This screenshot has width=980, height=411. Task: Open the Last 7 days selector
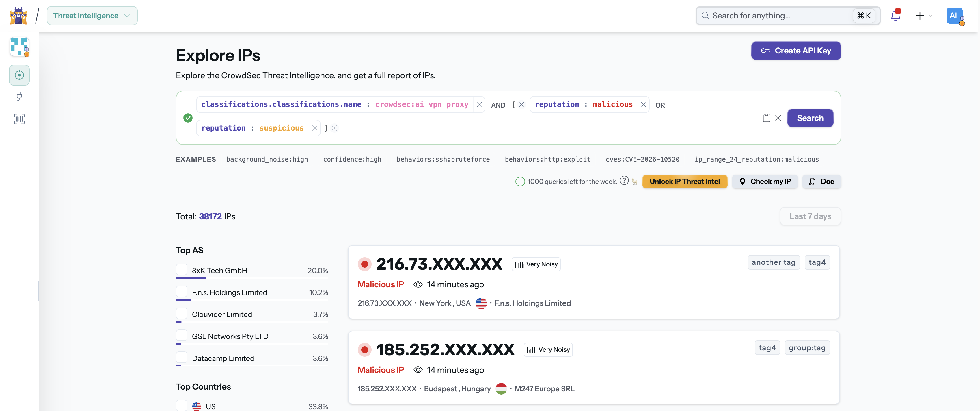[x=810, y=216]
